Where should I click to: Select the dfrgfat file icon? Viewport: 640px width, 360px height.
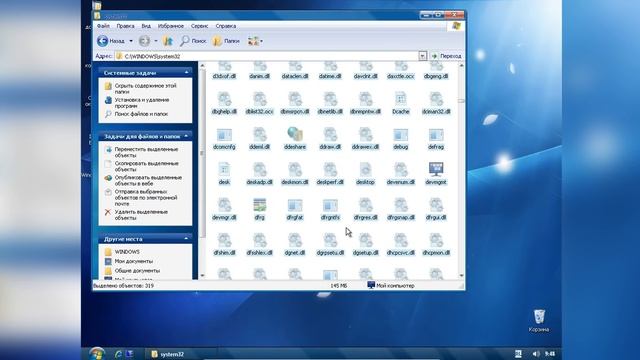pos(295,204)
